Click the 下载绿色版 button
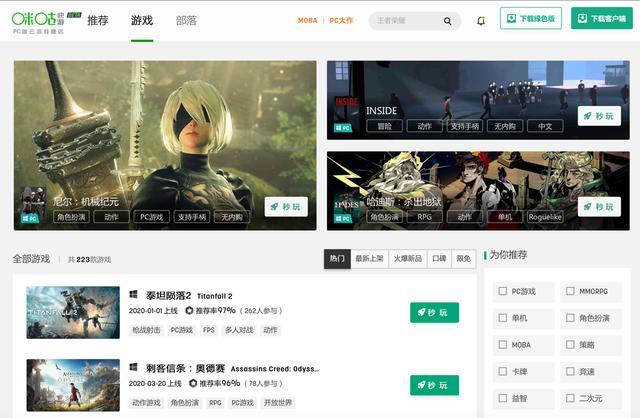 pyautogui.click(x=531, y=18)
